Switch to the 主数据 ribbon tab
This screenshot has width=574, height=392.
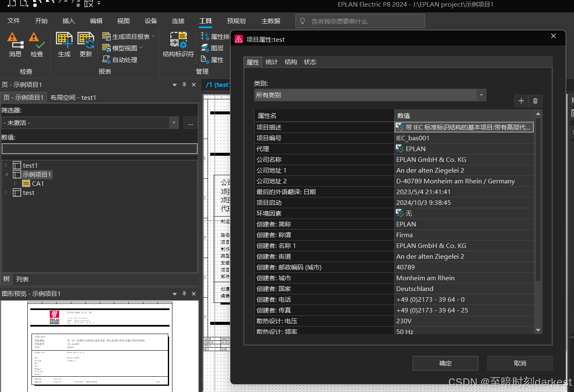pos(271,21)
